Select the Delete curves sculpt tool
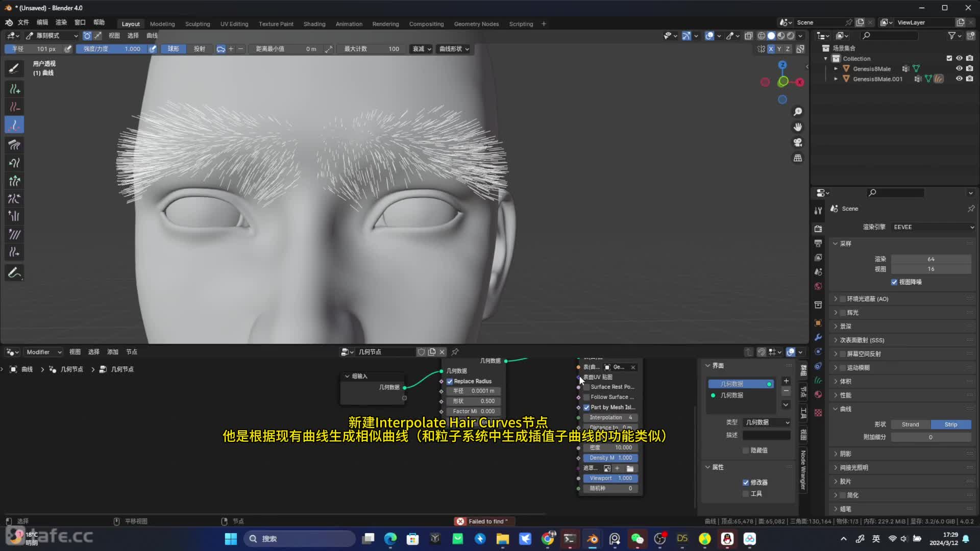Screen dimensions: 980x551 (x=14, y=107)
